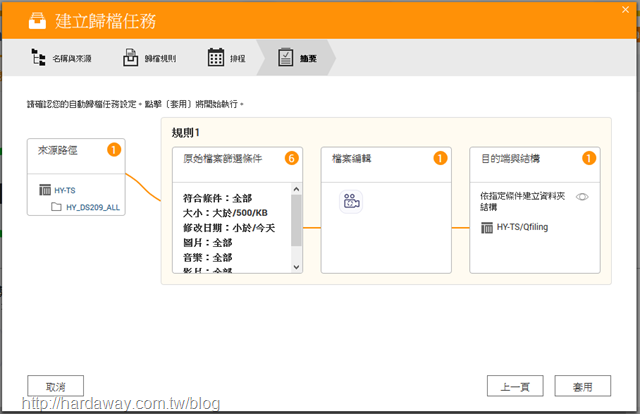Click the 歸檔規則 step icon
640x414 pixels.
[x=131, y=57]
